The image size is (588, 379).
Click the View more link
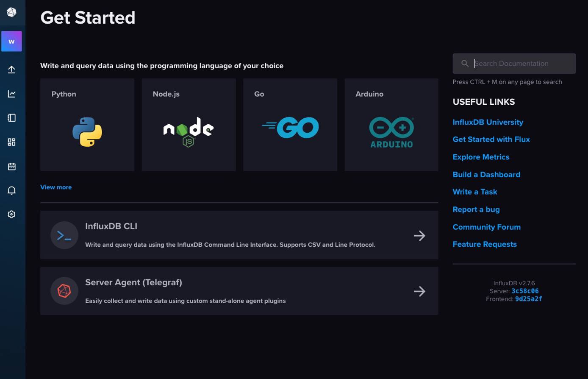pos(55,187)
